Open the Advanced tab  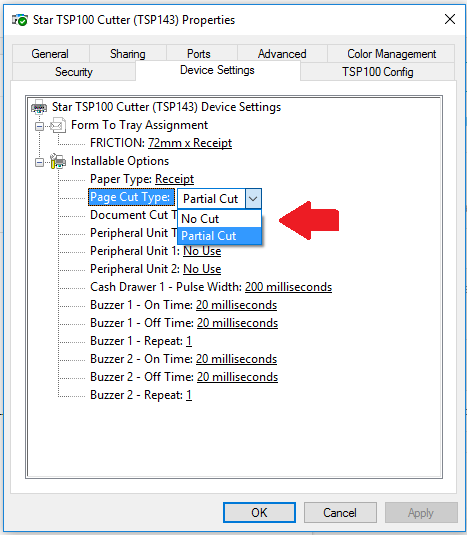(282, 54)
